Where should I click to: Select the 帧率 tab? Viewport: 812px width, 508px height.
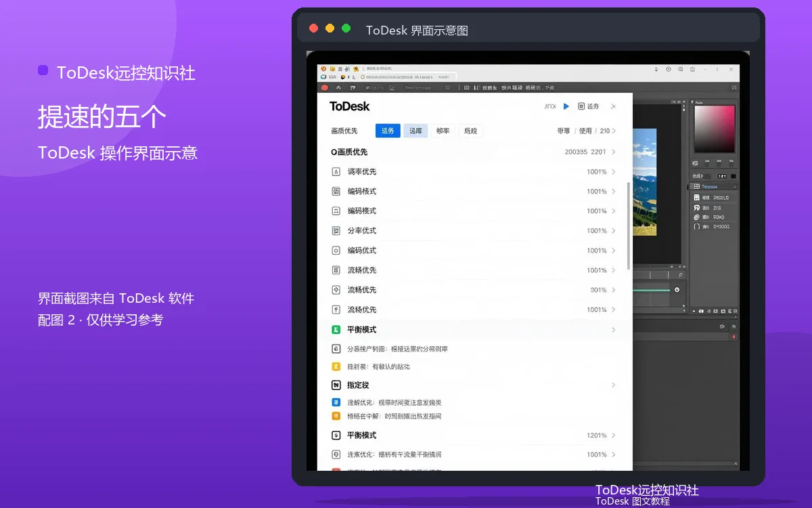click(443, 131)
